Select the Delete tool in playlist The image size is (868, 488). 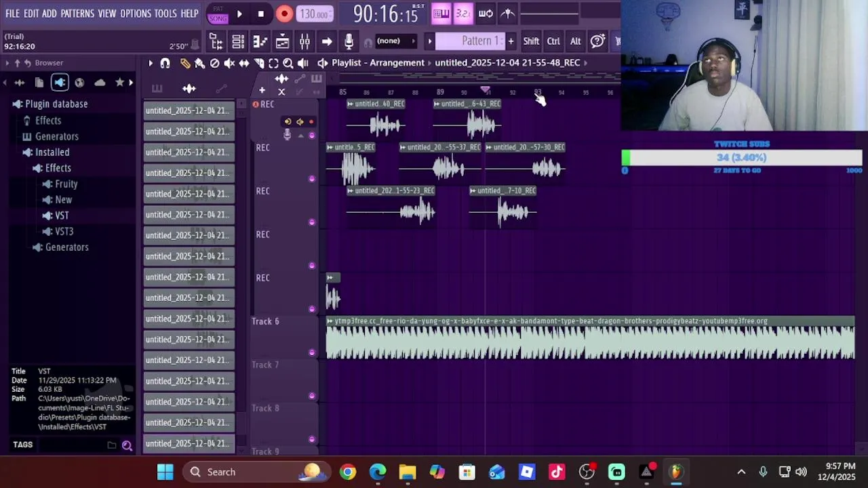pos(214,63)
